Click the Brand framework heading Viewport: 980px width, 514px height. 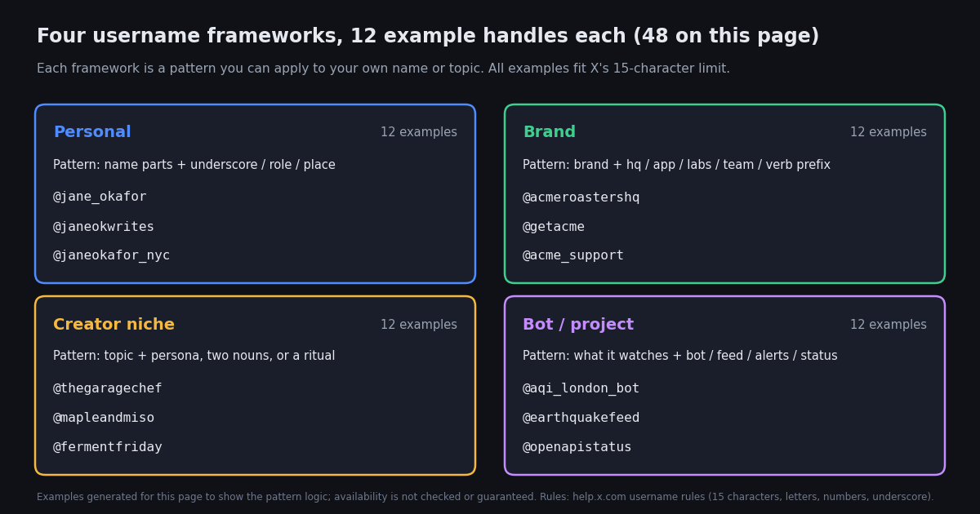(x=549, y=132)
